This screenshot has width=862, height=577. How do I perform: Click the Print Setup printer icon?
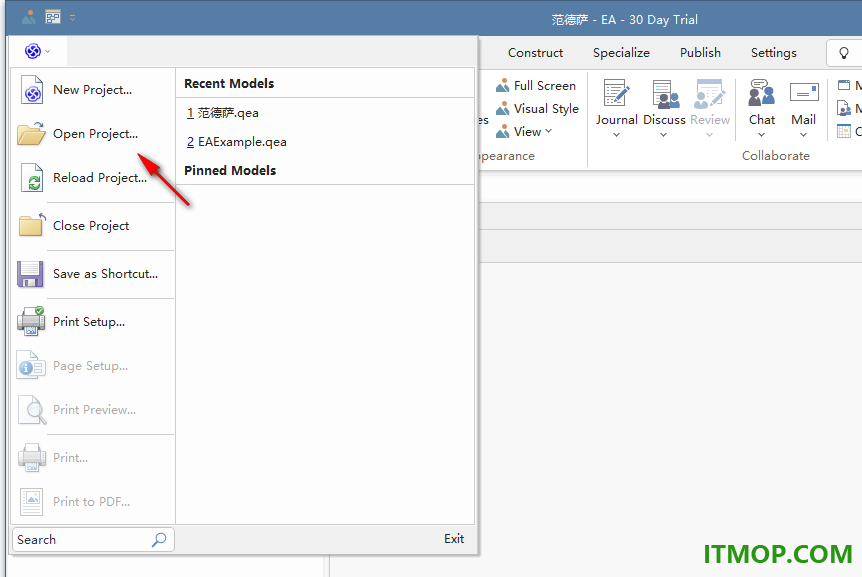[31, 321]
